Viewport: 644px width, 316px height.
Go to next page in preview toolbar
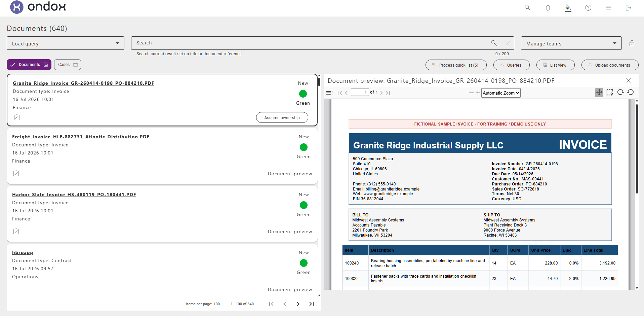click(381, 93)
